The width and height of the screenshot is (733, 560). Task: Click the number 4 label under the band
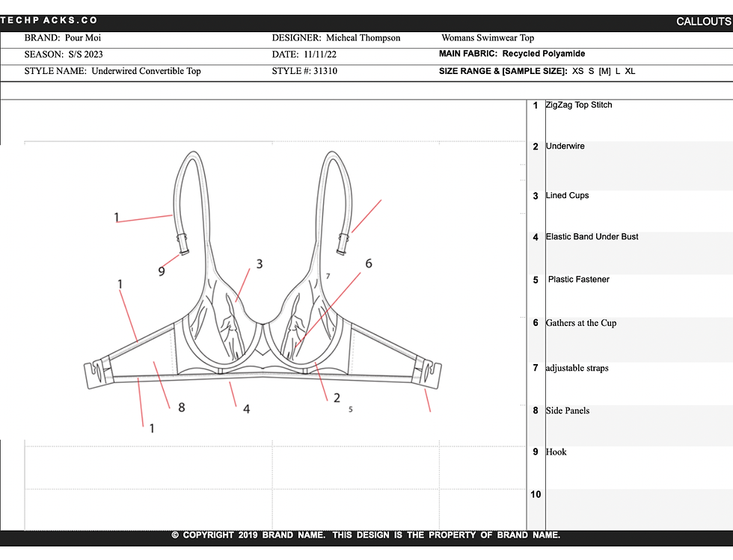coord(246,410)
